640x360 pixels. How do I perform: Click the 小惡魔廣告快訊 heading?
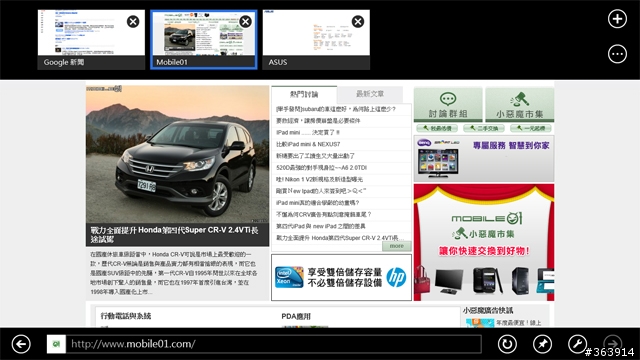tap(488, 311)
